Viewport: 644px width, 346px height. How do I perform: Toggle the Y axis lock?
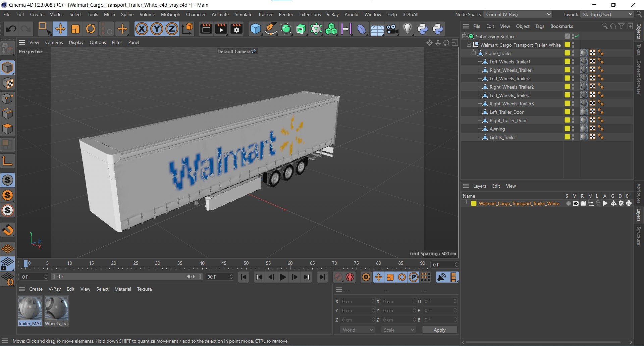(157, 29)
